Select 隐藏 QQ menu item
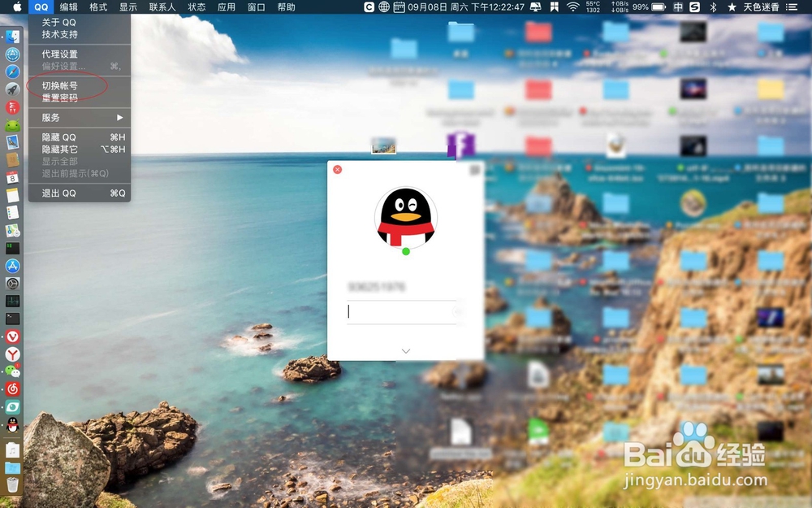The height and width of the screenshot is (508, 812). coord(80,137)
